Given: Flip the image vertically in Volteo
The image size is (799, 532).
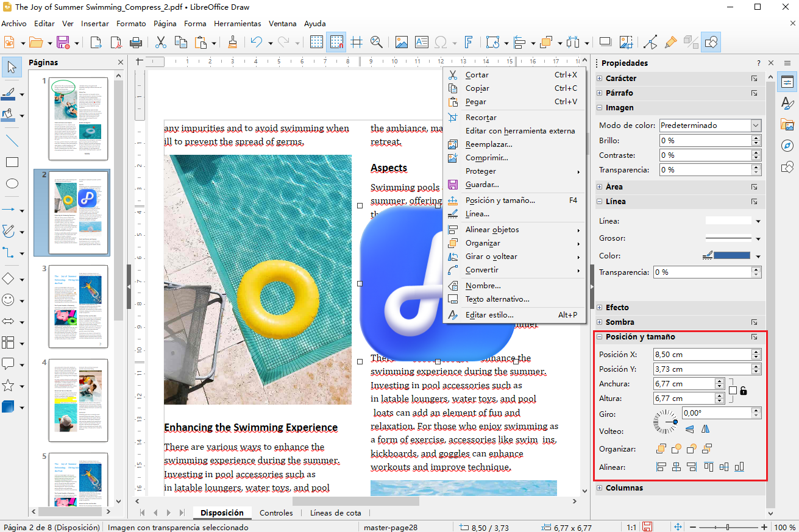Looking at the screenshot, I should pyautogui.click(x=689, y=429).
